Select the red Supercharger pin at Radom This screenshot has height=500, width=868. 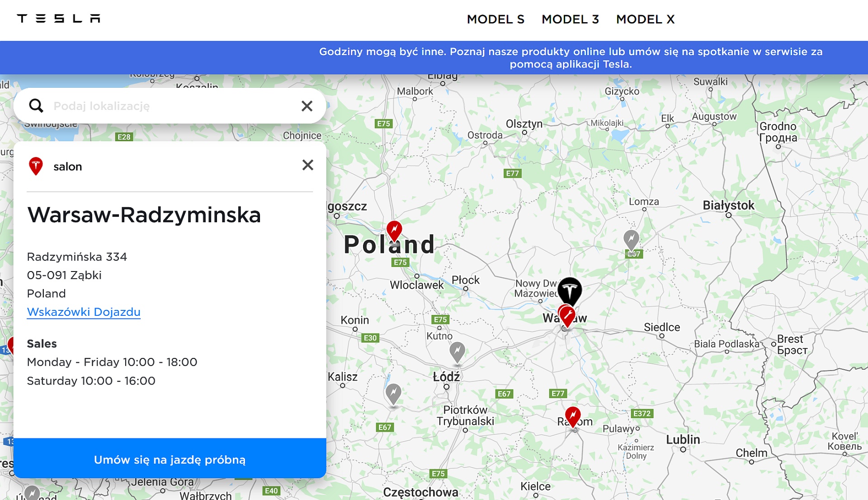(573, 416)
